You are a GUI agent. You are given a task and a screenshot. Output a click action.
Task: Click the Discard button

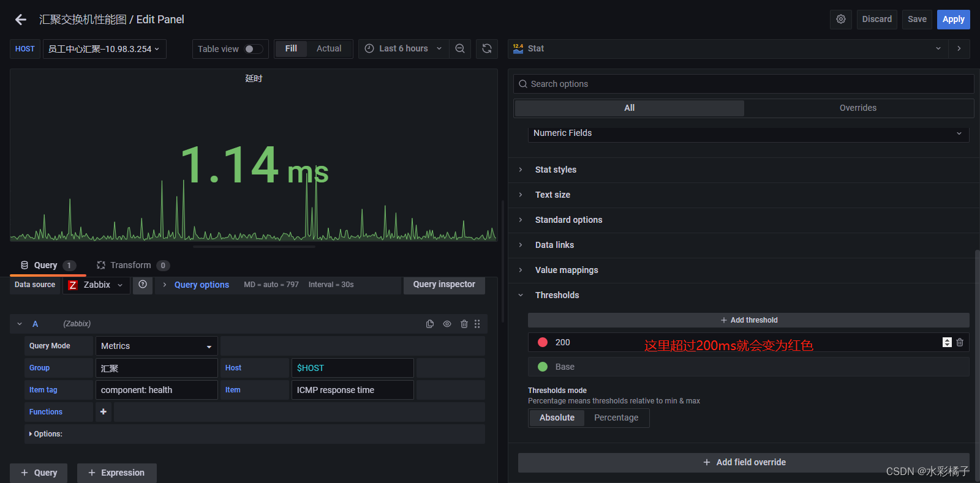877,20
